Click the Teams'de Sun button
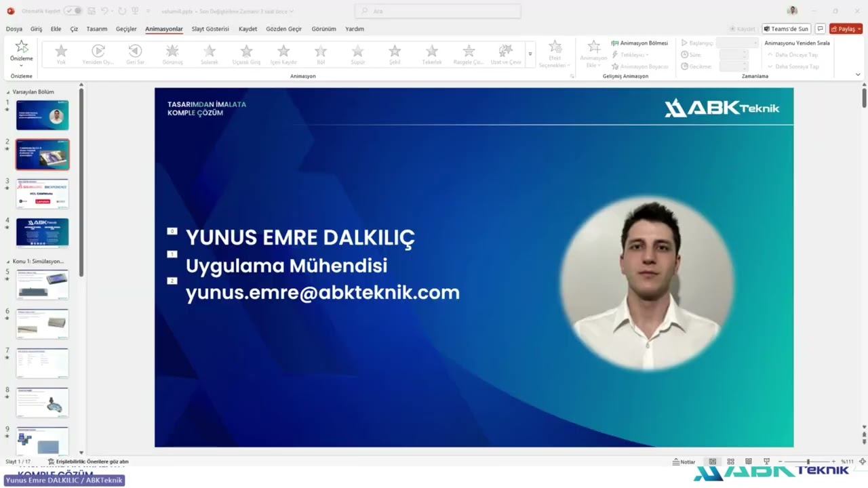 tap(786, 29)
